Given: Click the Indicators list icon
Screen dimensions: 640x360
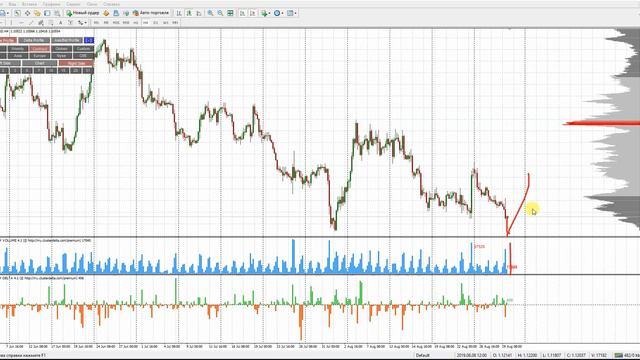Looking at the screenshot, I should [264, 13].
